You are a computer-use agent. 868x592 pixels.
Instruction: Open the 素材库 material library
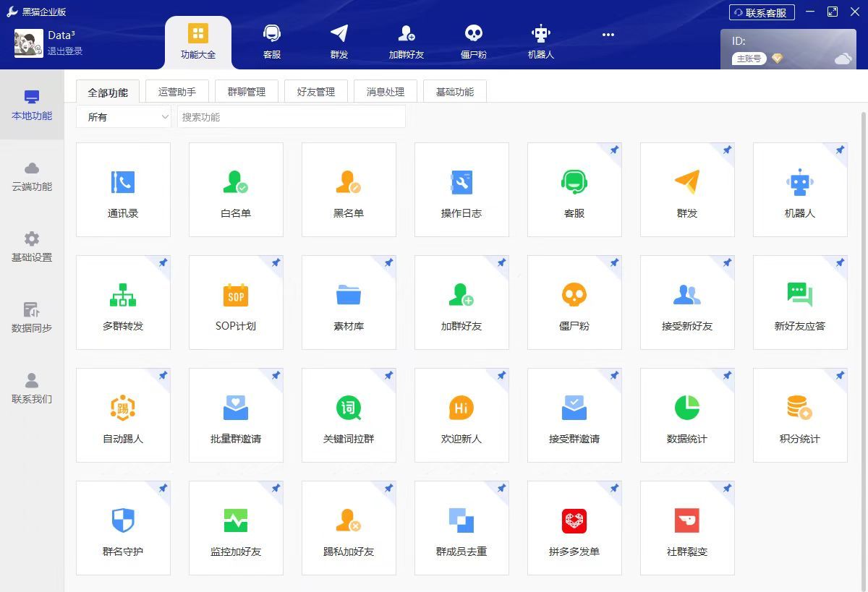[349, 302]
